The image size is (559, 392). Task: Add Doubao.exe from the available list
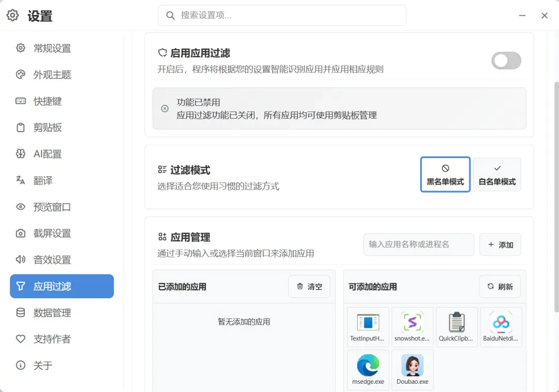(413, 370)
